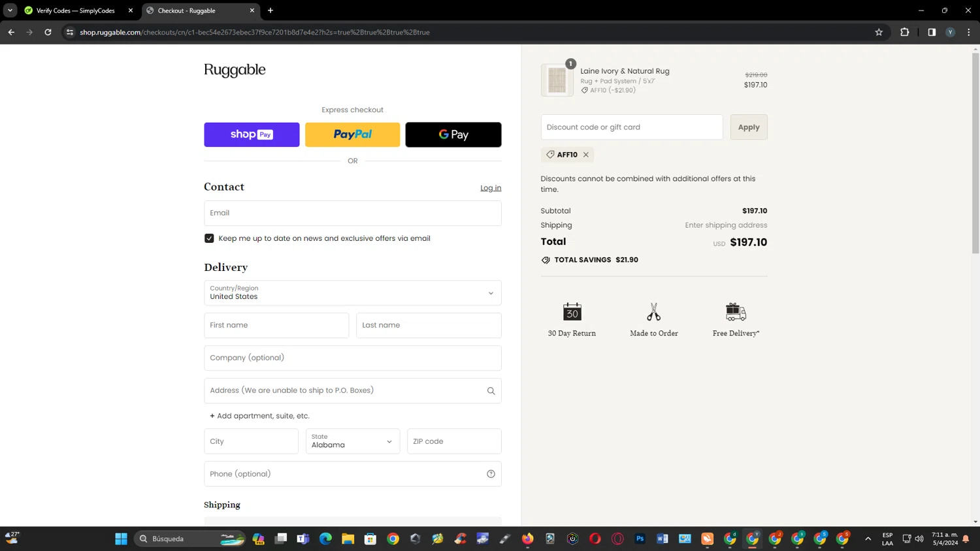Click the Made to Order scissors icon
The image size is (980, 551).
[x=653, y=311]
